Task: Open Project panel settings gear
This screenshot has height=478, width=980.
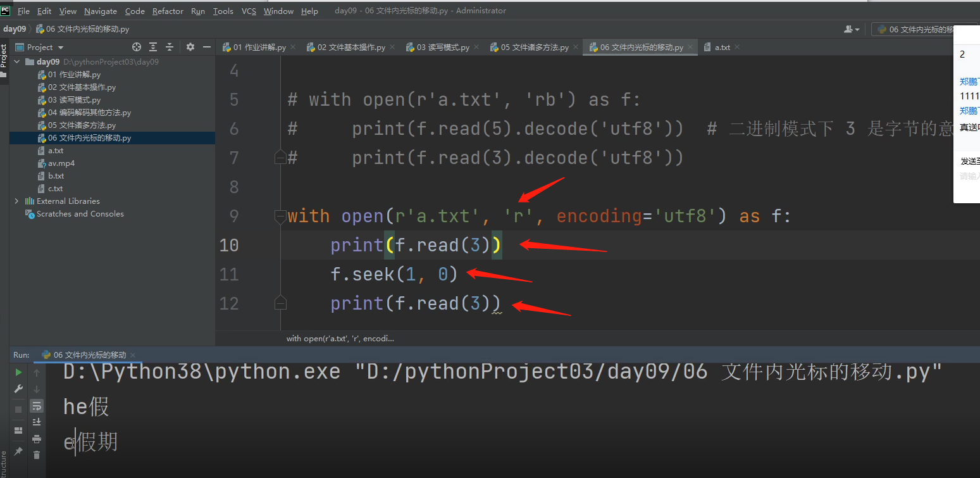Action: coord(190,47)
